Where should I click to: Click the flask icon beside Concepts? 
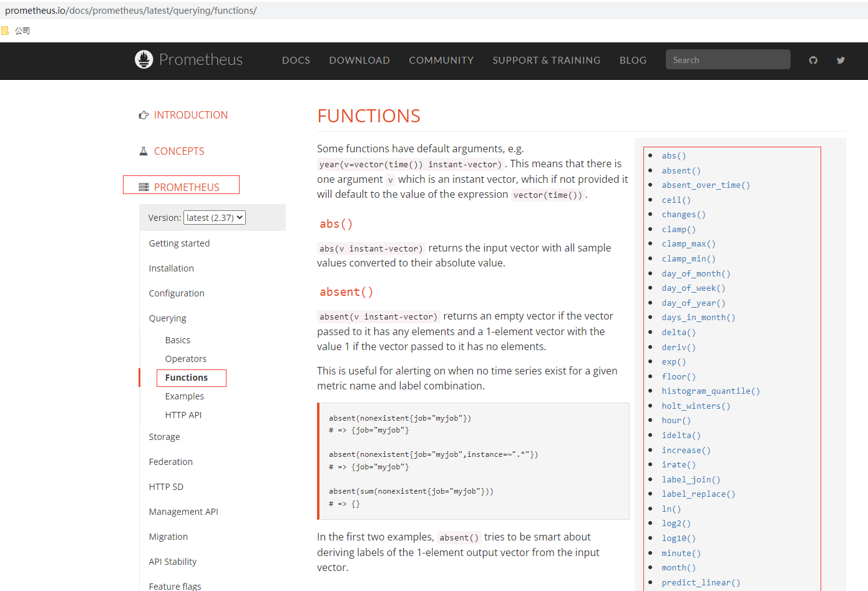pos(144,151)
